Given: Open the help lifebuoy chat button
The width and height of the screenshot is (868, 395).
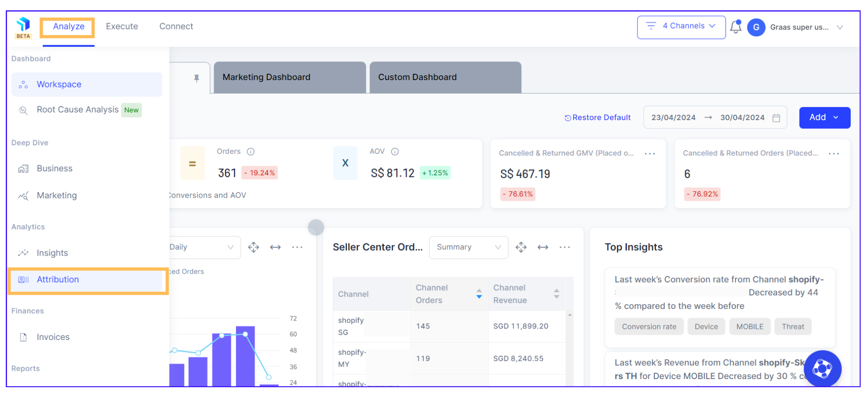Looking at the screenshot, I should click(822, 369).
